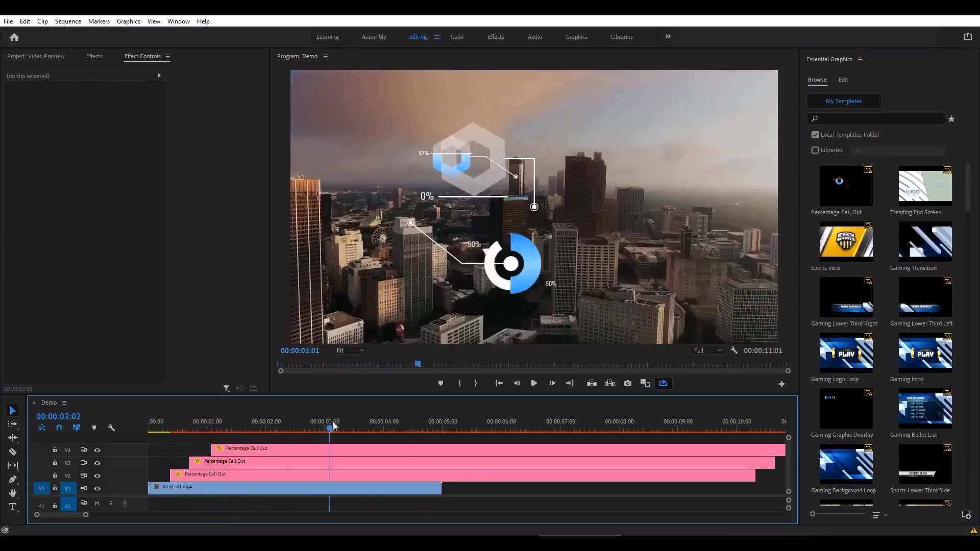Open the Sequence menu
This screenshot has height=551, width=980.
pyautogui.click(x=68, y=21)
